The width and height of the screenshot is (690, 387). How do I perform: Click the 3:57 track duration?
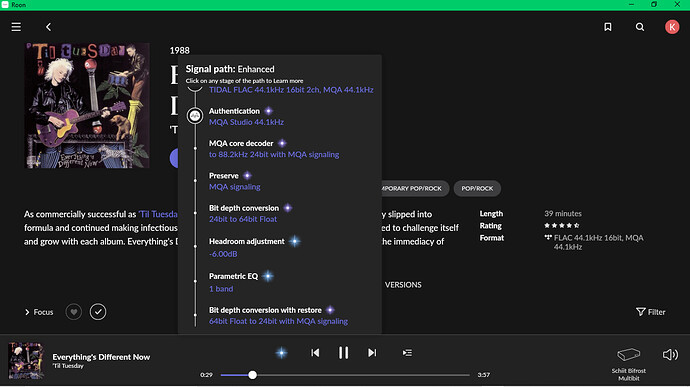[484, 375]
